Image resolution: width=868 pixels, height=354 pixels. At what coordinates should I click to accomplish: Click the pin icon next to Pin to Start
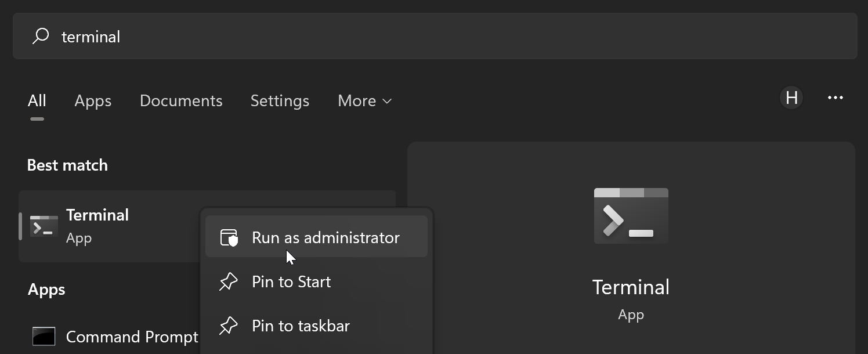tap(228, 282)
